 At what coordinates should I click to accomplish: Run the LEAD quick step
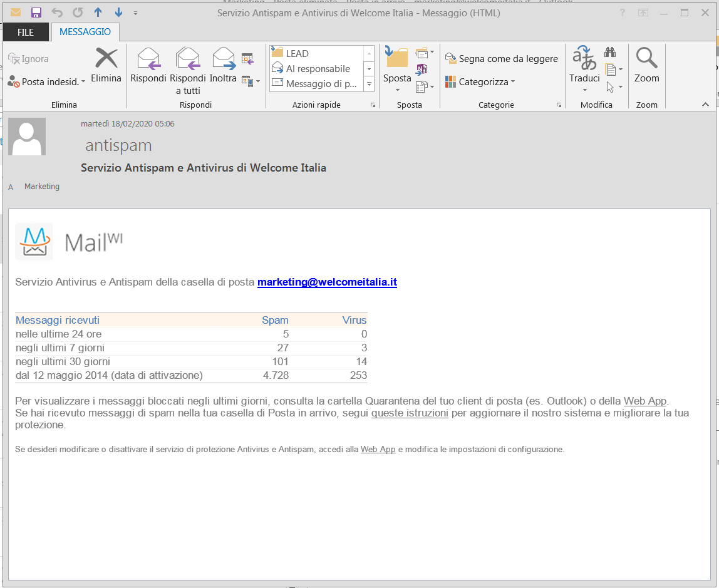tap(316, 53)
